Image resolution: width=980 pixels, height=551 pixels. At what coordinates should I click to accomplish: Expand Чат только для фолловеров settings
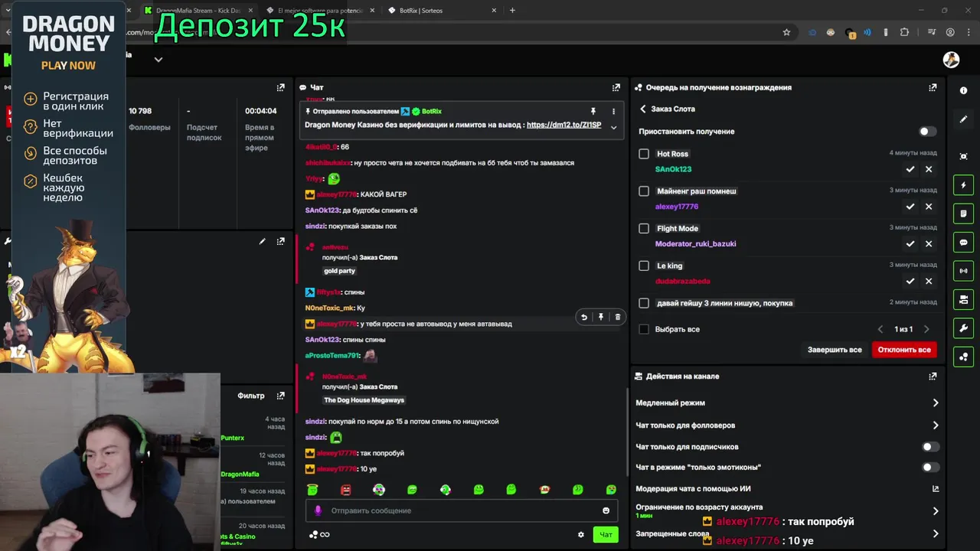click(936, 425)
